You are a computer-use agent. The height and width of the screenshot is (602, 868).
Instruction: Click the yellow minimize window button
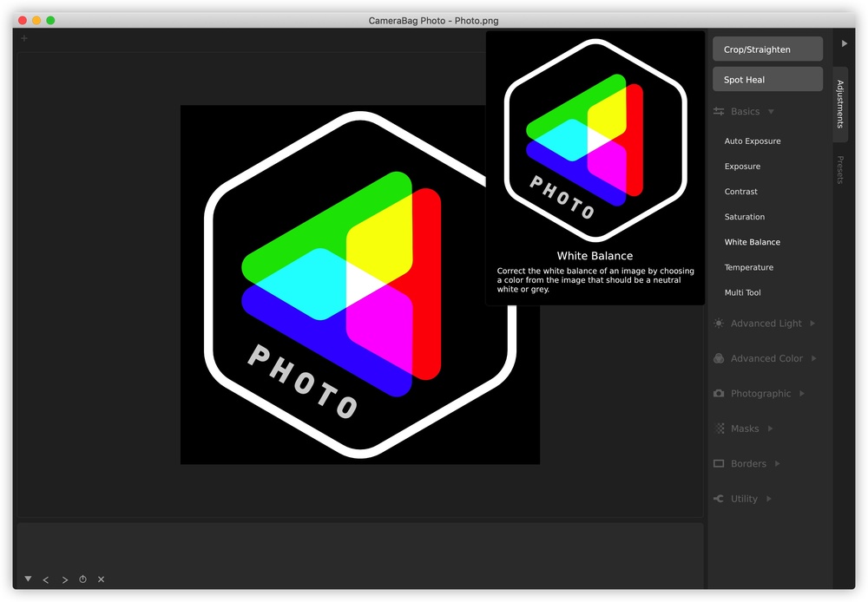[x=36, y=21]
